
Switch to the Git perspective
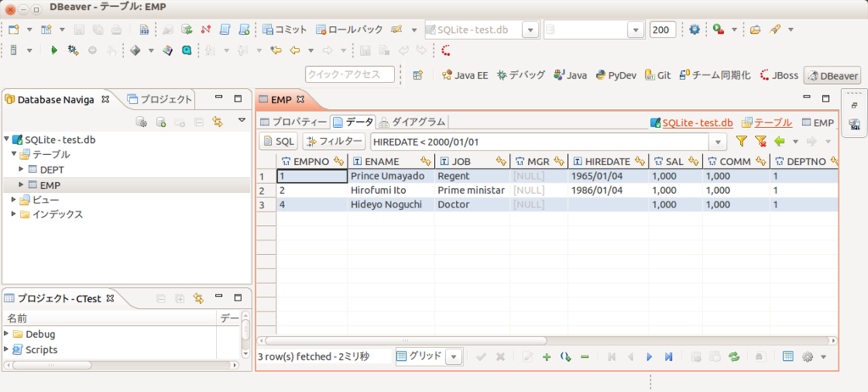[658, 75]
